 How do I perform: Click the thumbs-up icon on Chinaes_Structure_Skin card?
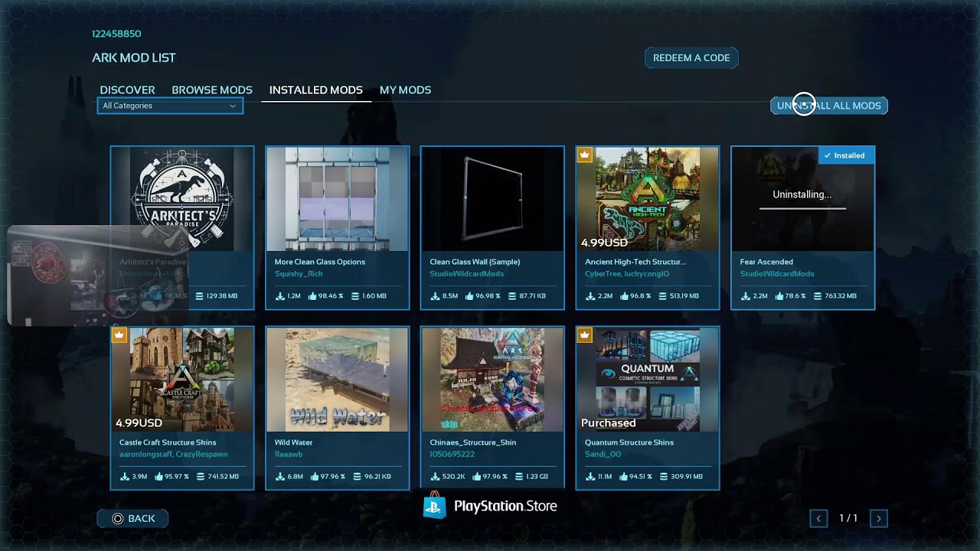coord(477,477)
